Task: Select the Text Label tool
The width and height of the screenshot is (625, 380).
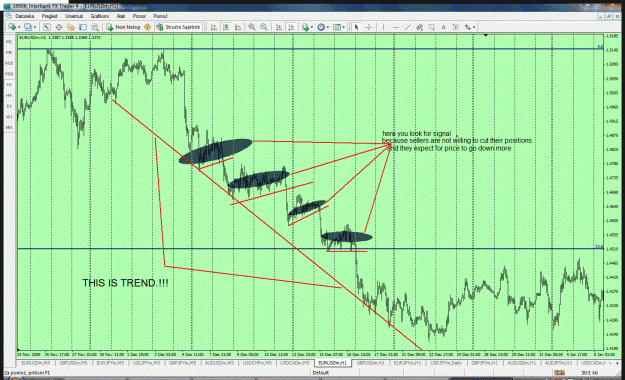Action: coord(455,27)
